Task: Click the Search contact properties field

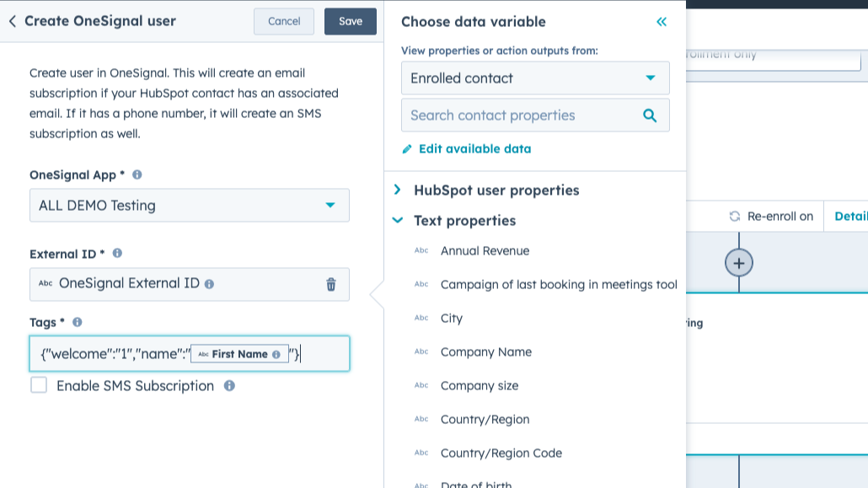Action: pos(518,115)
